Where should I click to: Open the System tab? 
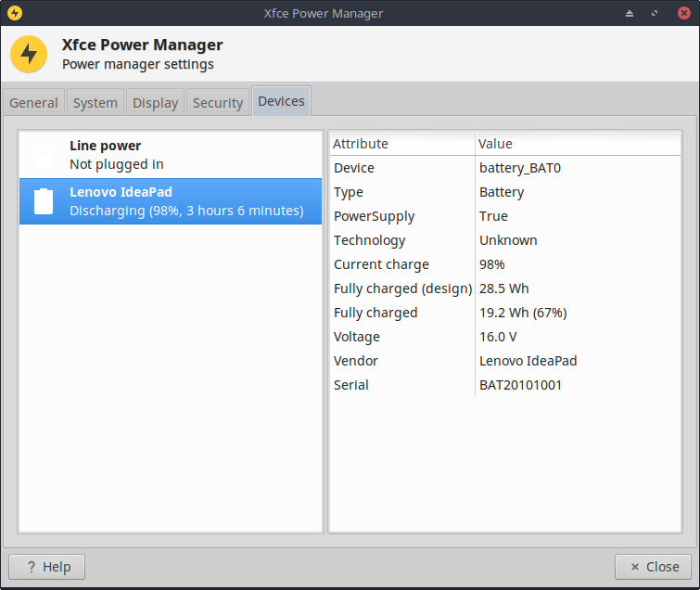[x=95, y=103]
